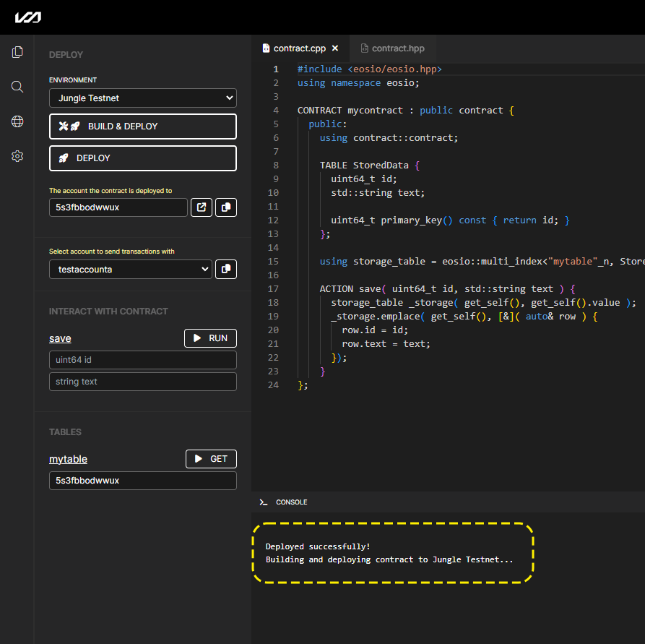Click the INTERACT WITH CONTRACT heading
The image size is (645, 644).
108,312
